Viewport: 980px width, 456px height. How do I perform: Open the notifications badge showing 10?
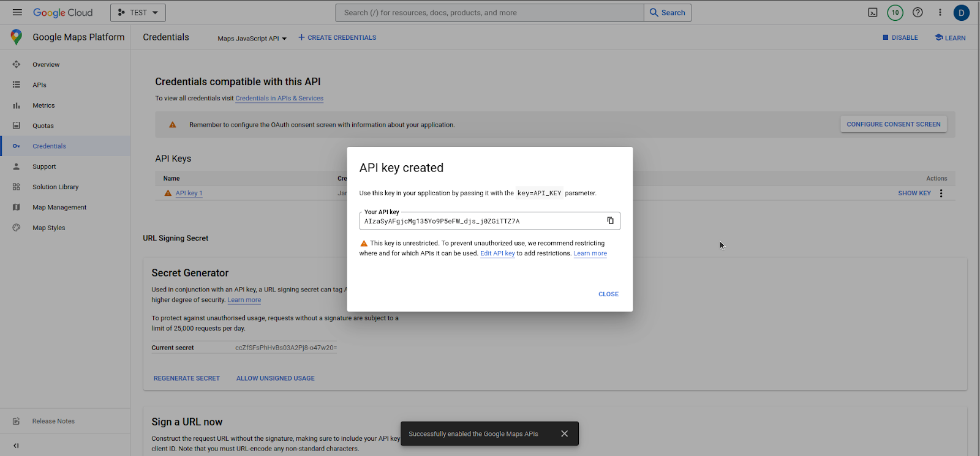(x=895, y=12)
